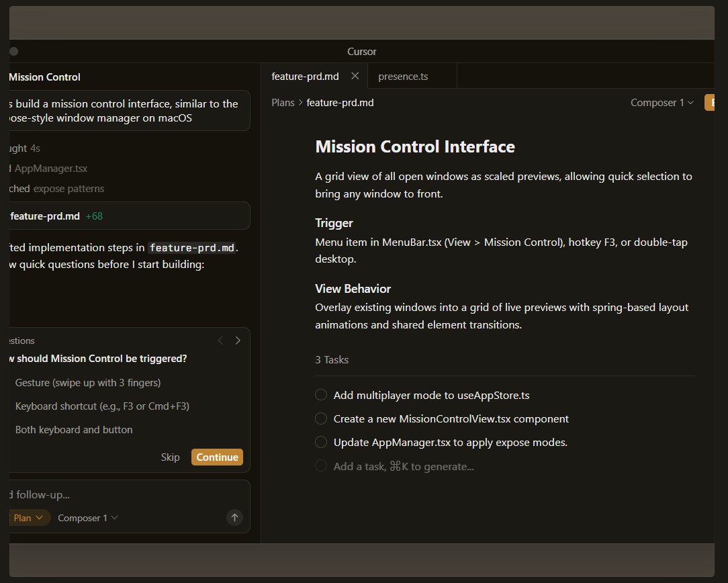Screen dimensions: 728x583
Task: Check the task Add multiplayer mode to useAppStore.ts
Action: click(320, 395)
